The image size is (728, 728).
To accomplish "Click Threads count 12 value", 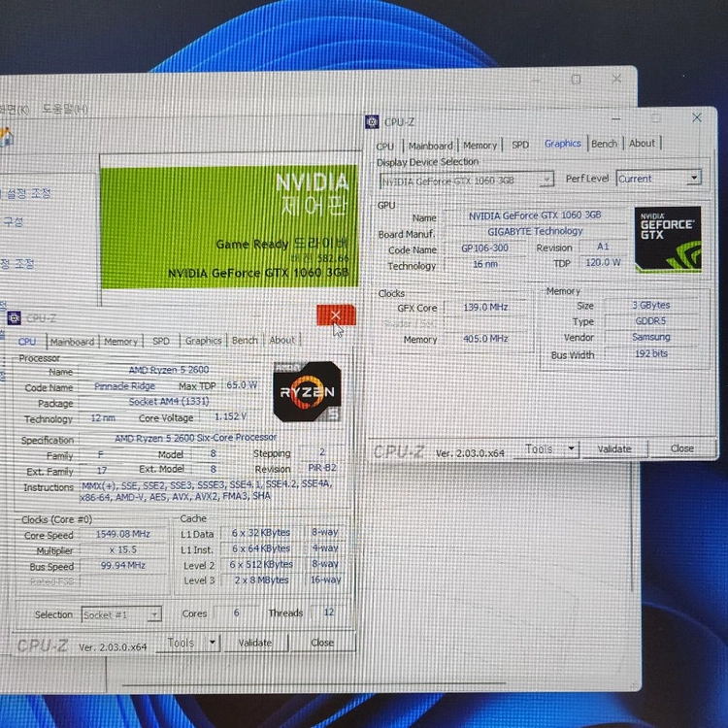I will pos(329,612).
